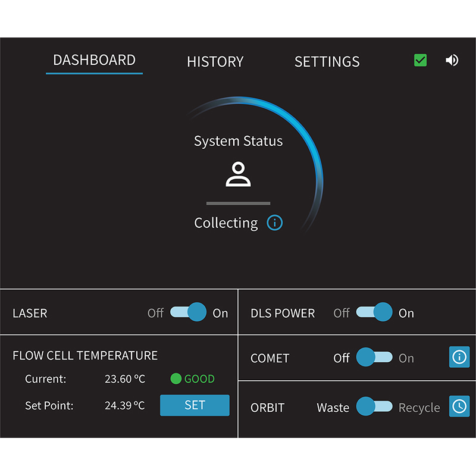Click the System Status heading
Screen dimensions: 476x476
point(239,141)
